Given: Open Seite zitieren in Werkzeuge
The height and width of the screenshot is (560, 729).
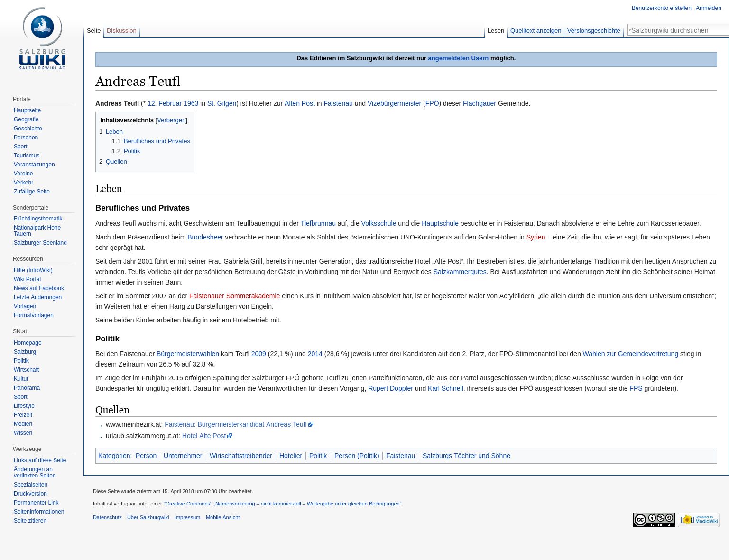Looking at the screenshot, I should (x=30, y=521).
